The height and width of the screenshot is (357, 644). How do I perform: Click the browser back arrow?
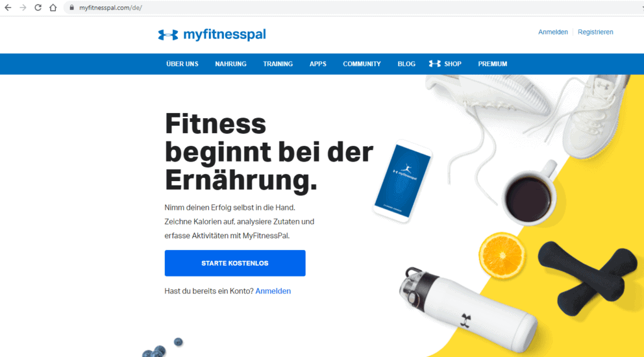[8, 8]
